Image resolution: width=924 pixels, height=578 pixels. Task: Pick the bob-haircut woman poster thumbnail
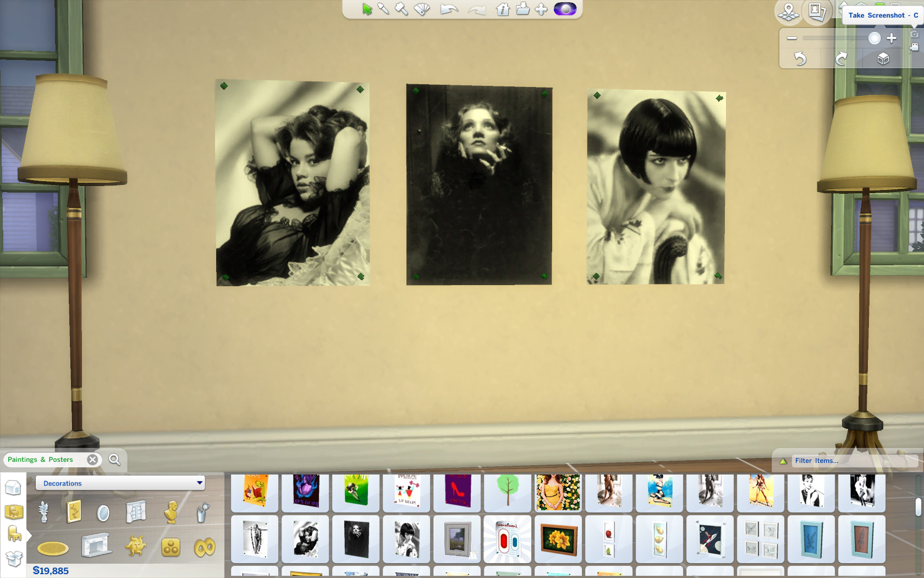pyautogui.click(x=406, y=539)
